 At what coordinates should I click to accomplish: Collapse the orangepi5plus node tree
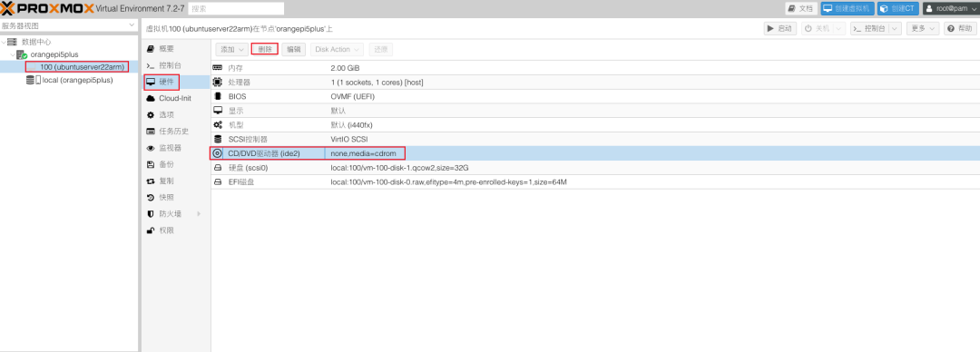[x=13, y=54]
